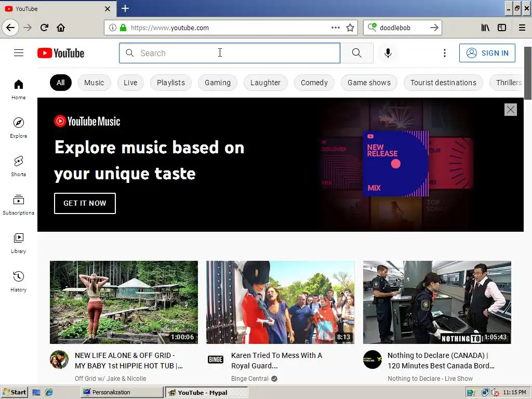Open Shorts in the sidebar

pos(18,166)
